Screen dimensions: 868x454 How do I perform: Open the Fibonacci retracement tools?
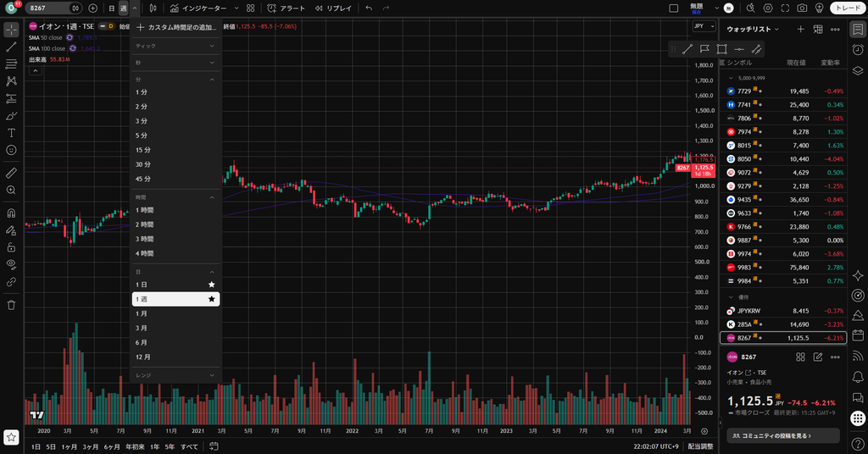tap(11, 64)
